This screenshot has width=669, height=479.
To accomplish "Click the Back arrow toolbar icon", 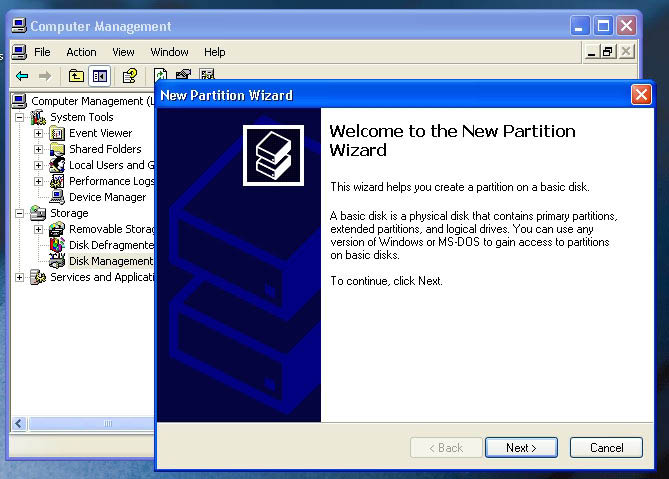I will pyautogui.click(x=22, y=76).
